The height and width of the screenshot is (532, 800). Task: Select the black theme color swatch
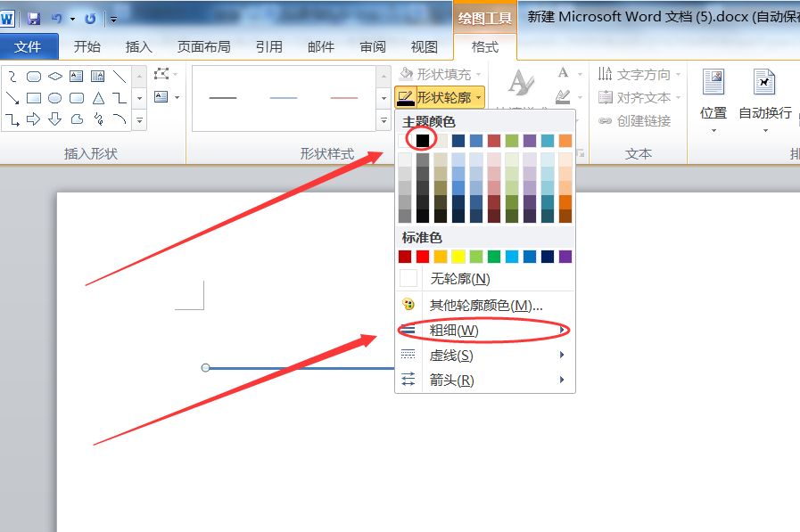click(x=423, y=141)
